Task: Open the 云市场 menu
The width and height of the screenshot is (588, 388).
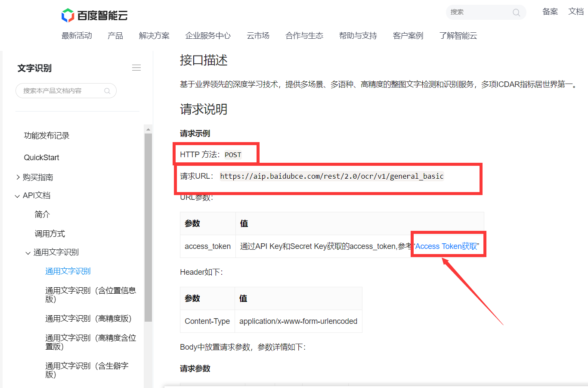Action: click(258, 36)
